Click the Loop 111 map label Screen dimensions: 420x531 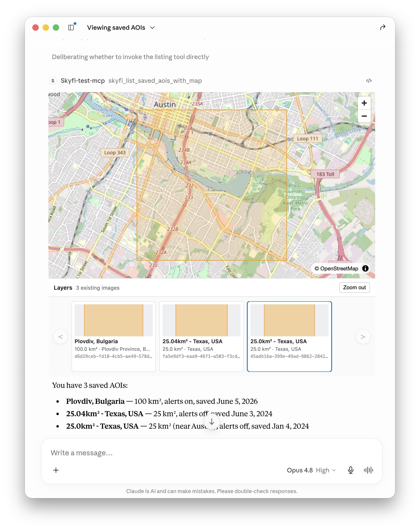click(x=307, y=138)
